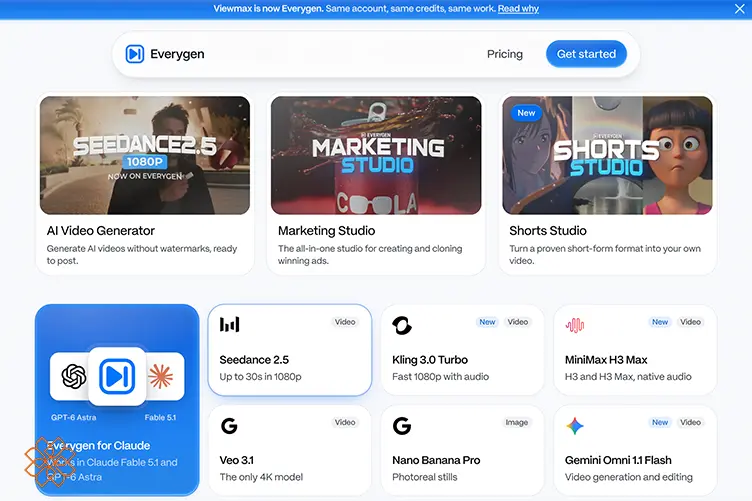Select the AI Video Generator title

click(101, 231)
